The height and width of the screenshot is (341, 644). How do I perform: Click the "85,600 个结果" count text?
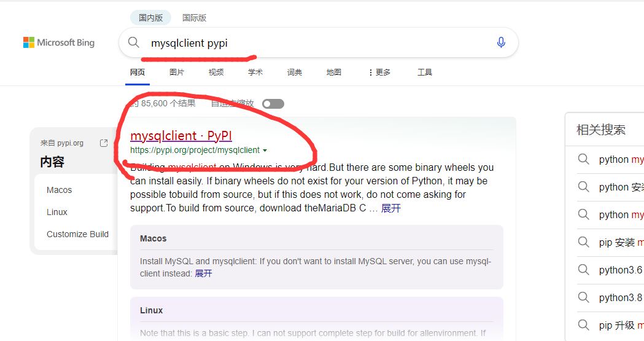[168, 104]
